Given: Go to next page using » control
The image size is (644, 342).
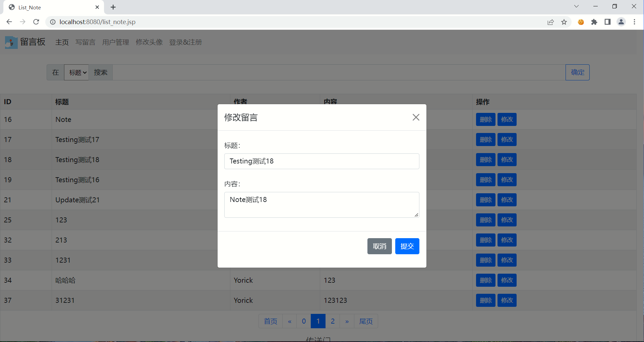Looking at the screenshot, I should (x=347, y=321).
